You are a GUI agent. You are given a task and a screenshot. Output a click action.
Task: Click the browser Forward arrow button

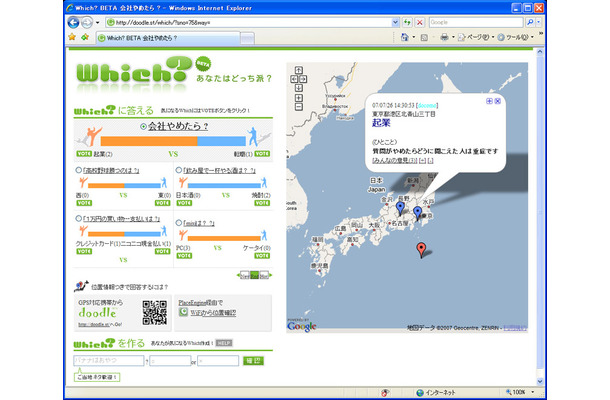click(86, 22)
